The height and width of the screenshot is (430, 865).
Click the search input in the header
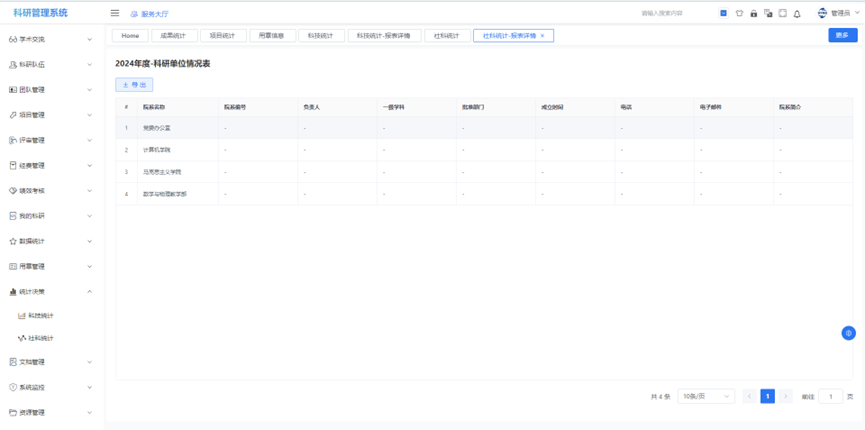coord(675,14)
